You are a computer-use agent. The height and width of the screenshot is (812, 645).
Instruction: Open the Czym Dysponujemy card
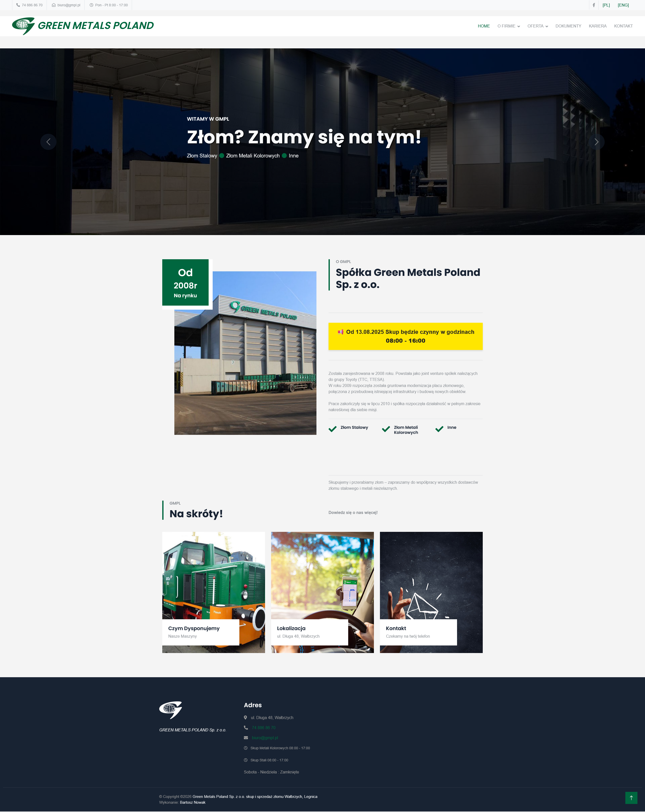(x=214, y=592)
